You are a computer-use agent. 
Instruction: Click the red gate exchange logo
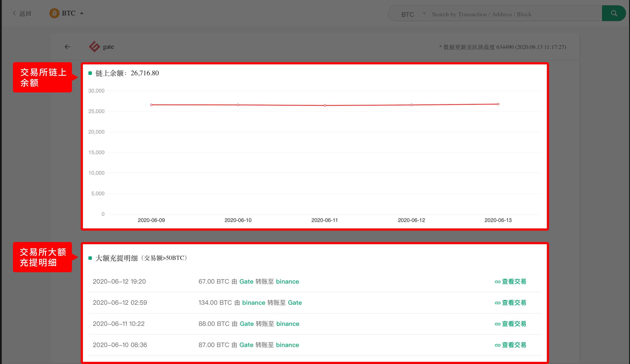coord(94,47)
